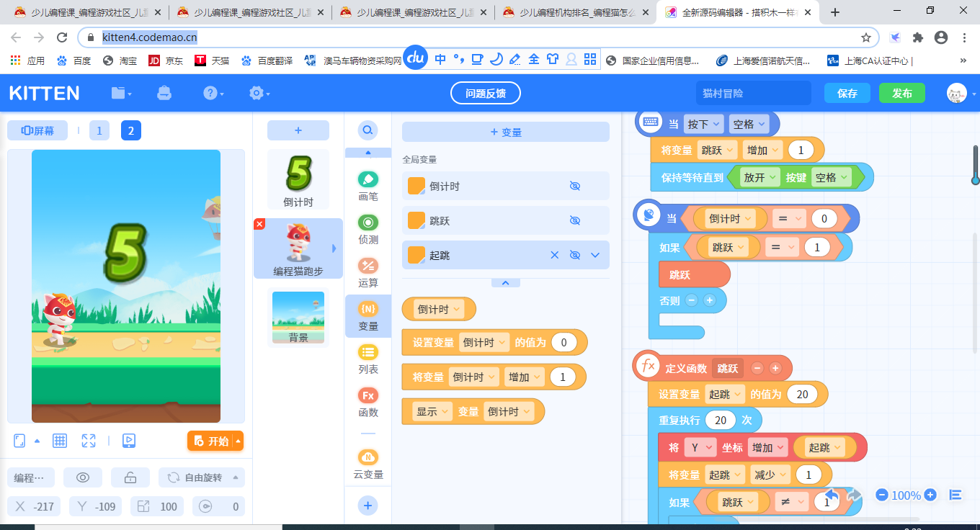Toggle the stage grid display icon
The image size is (980, 530).
[60, 441]
